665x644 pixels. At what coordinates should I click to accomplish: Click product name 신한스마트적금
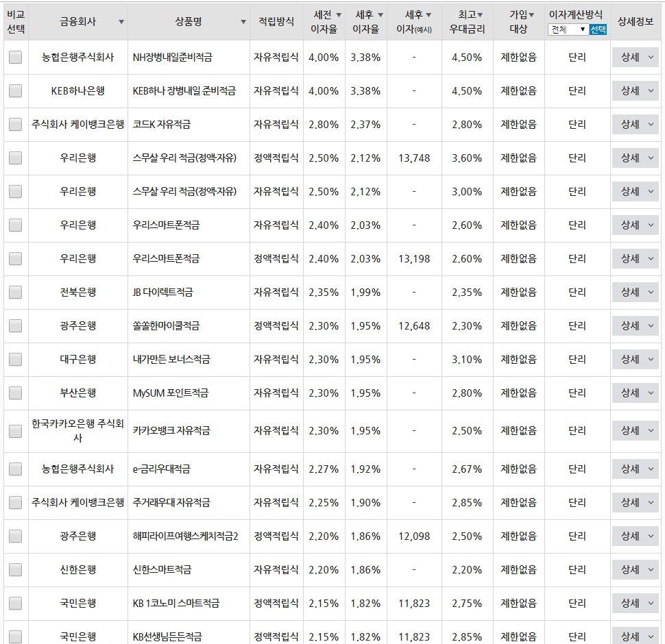click(162, 570)
